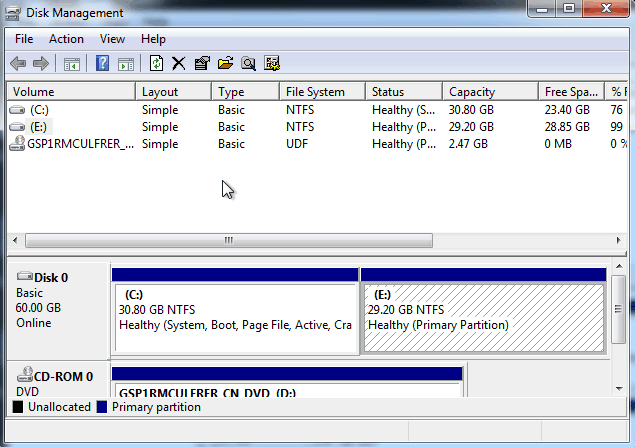Select the (C:) 30.80 GB NTFS partition block
This screenshot has height=447, width=635.
point(235,311)
